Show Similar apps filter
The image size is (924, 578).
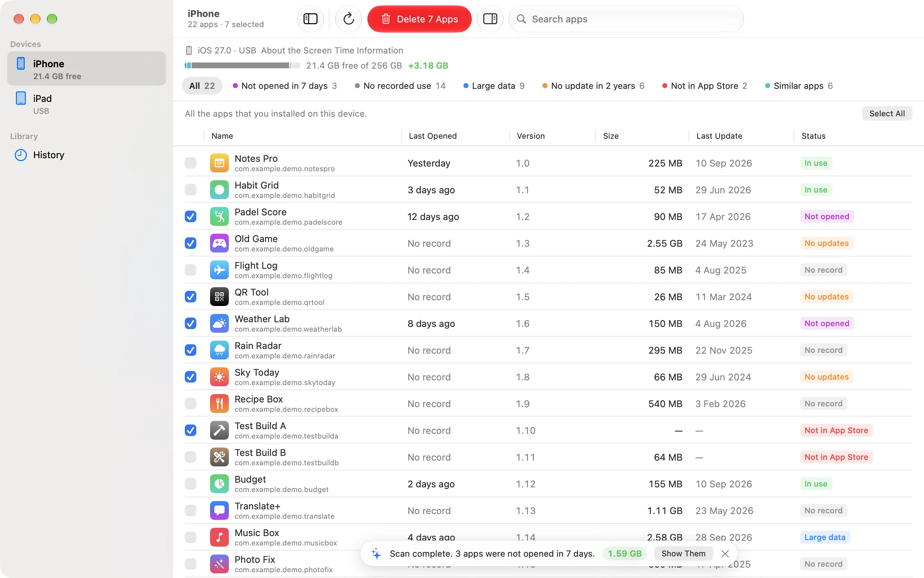click(x=799, y=86)
